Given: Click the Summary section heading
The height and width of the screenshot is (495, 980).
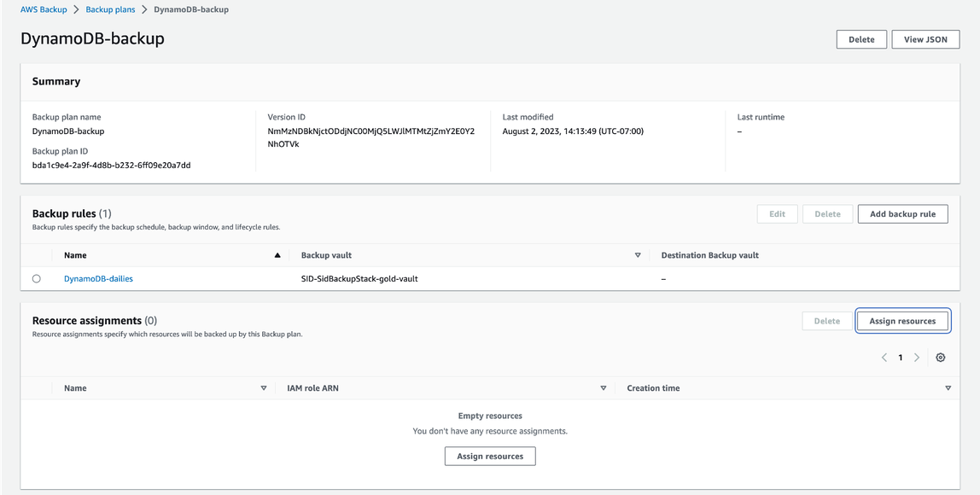Looking at the screenshot, I should pos(56,81).
